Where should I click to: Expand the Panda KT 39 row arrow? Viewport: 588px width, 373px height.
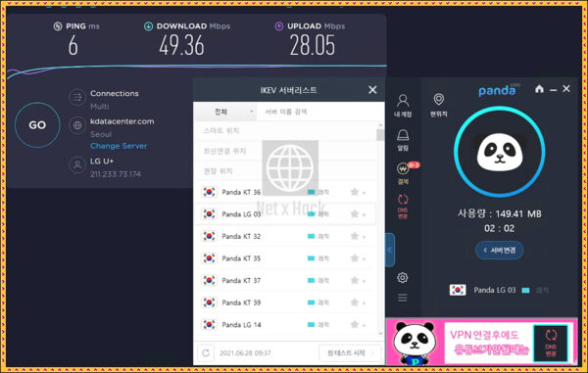(365, 303)
